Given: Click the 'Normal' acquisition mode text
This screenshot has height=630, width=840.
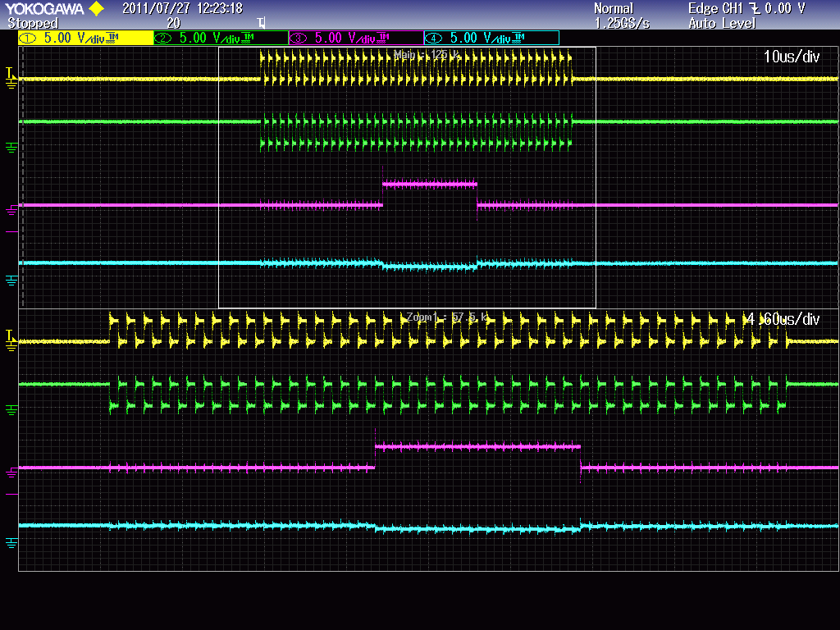Looking at the screenshot, I should click(614, 8).
